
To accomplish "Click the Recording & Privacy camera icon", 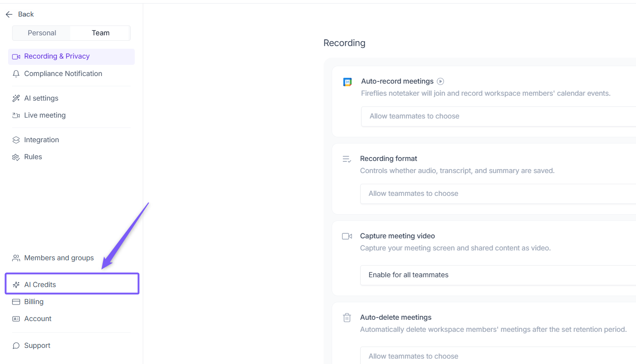I will point(16,56).
